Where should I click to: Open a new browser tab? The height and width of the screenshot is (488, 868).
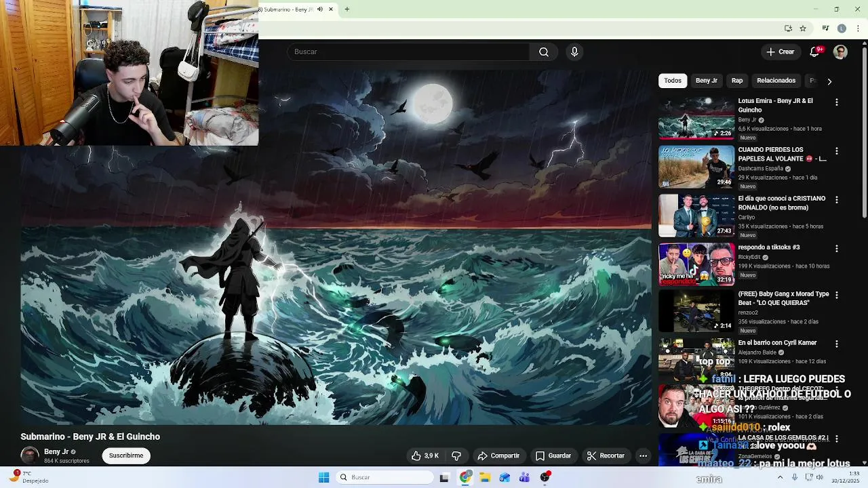pyautogui.click(x=347, y=9)
